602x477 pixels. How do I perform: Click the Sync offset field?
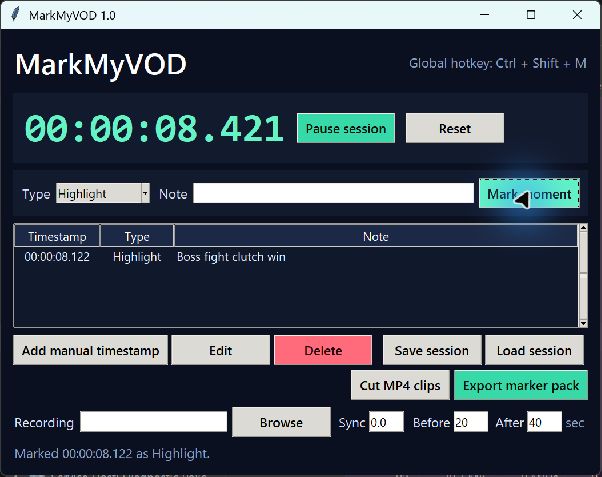(x=386, y=422)
